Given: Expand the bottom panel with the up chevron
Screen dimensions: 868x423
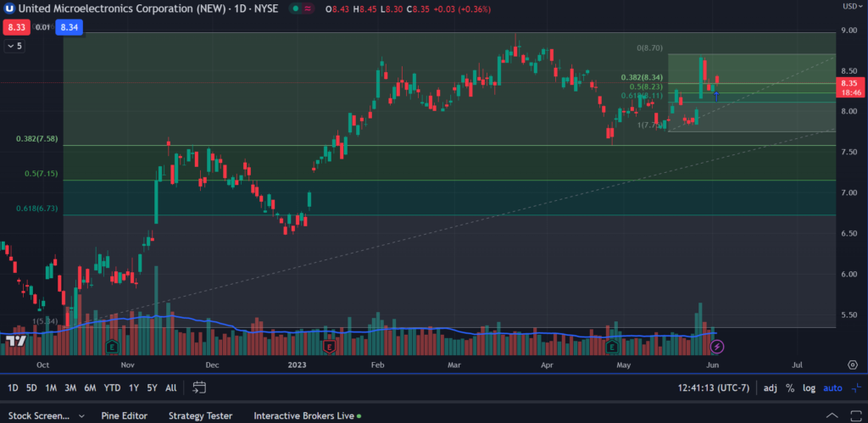Looking at the screenshot, I should pos(832,415).
